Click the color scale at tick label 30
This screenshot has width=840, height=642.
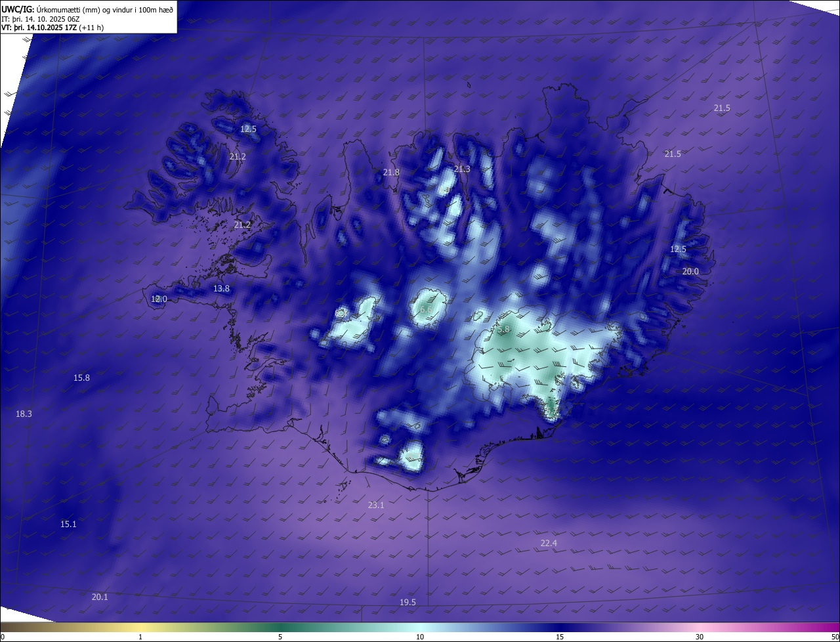700,637
